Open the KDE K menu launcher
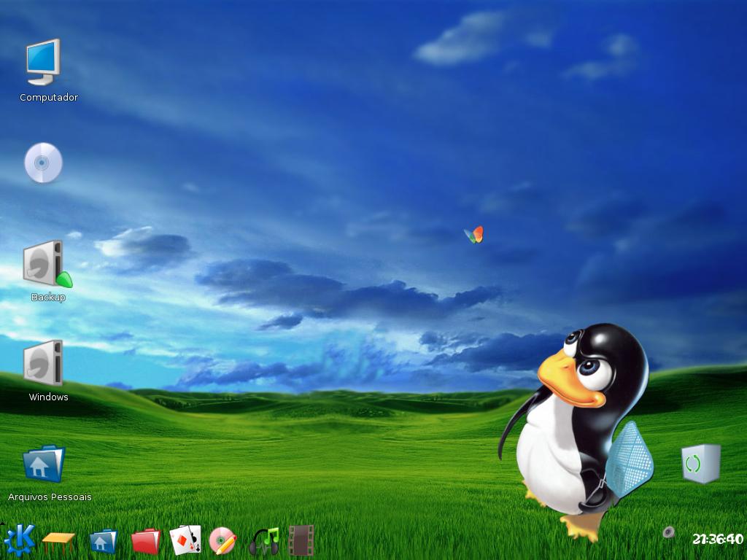 coord(20,540)
